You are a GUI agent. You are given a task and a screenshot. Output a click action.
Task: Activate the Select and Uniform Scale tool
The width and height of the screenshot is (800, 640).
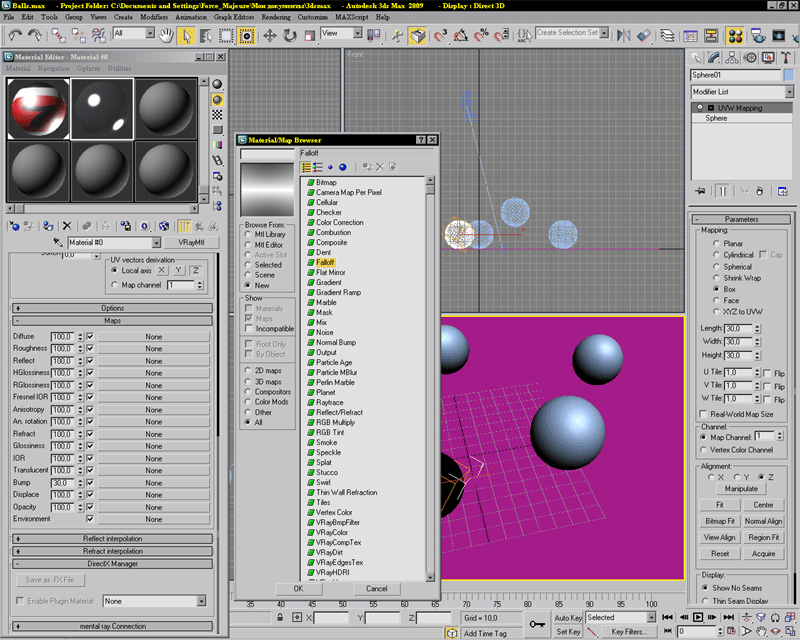click(x=310, y=36)
